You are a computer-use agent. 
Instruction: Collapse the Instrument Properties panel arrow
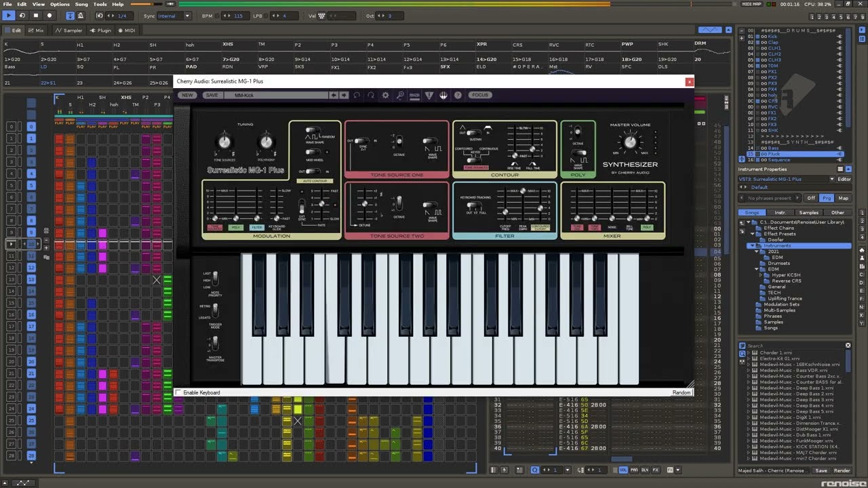coord(848,169)
